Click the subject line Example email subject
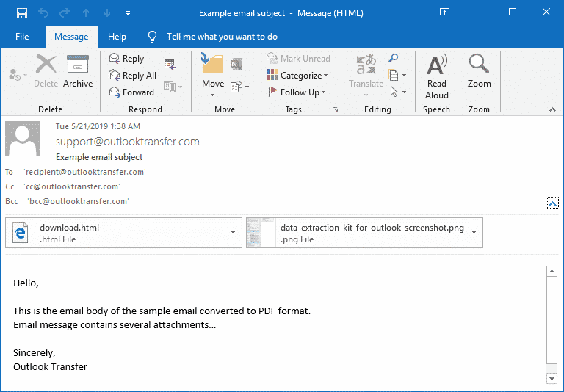Image resolution: width=564 pixels, height=392 pixels. point(99,157)
